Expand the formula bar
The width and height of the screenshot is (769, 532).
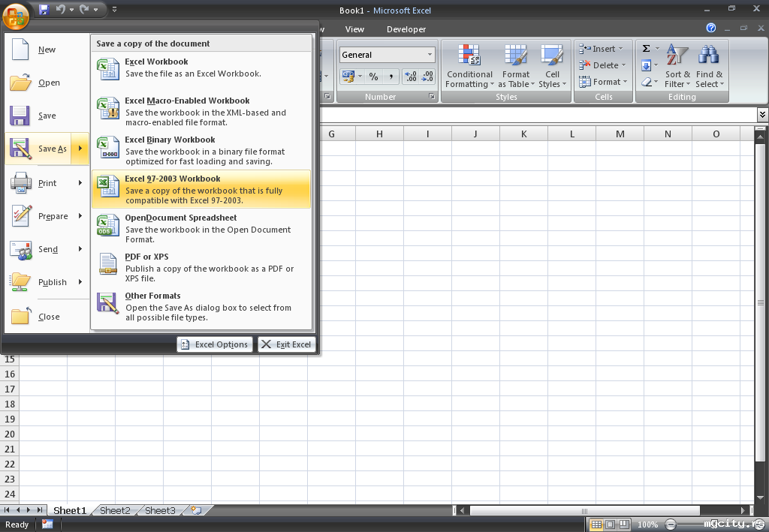point(762,115)
